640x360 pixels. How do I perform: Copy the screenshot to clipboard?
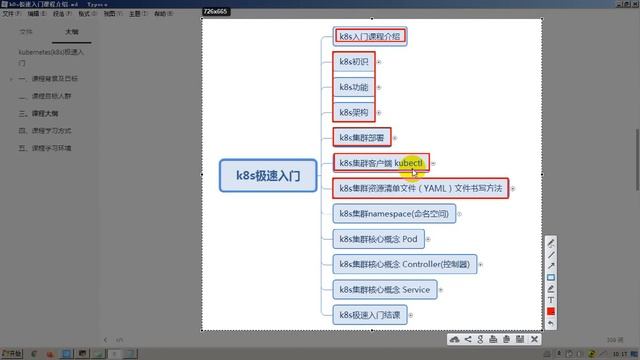tap(507, 340)
